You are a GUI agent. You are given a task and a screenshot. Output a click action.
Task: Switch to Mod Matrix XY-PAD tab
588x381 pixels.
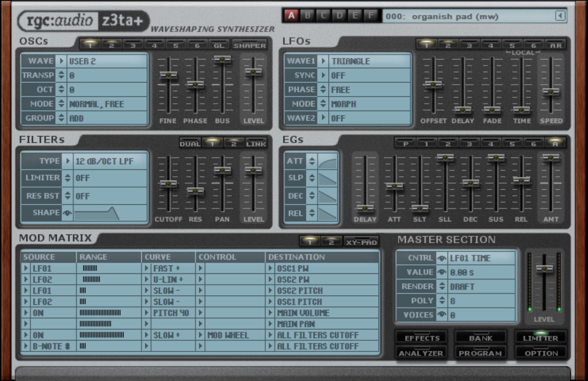pos(362,242)
